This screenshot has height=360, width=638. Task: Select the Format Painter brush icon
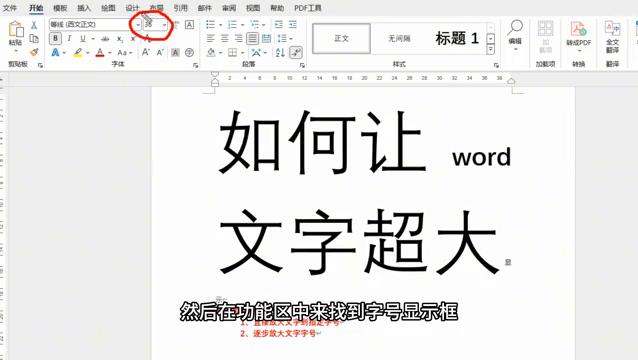click(x=34, y=52)
